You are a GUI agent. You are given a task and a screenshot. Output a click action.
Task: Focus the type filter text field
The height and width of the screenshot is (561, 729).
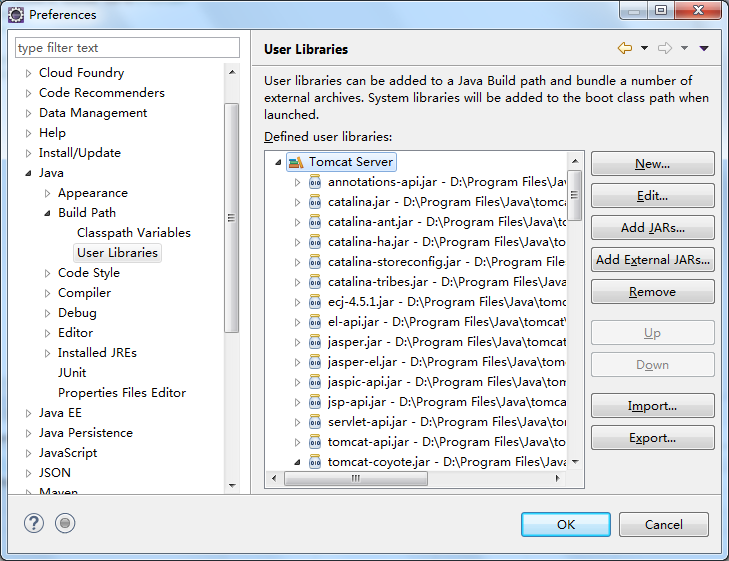(x=128, y=48)
